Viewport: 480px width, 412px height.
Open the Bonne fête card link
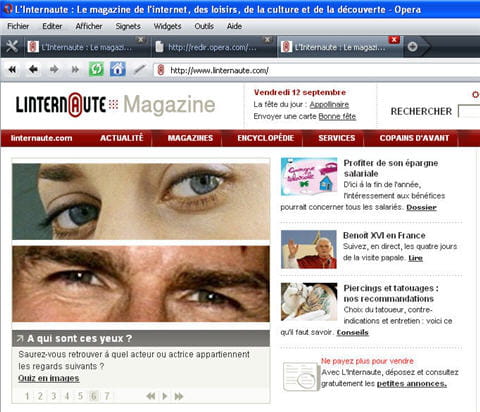337,116
